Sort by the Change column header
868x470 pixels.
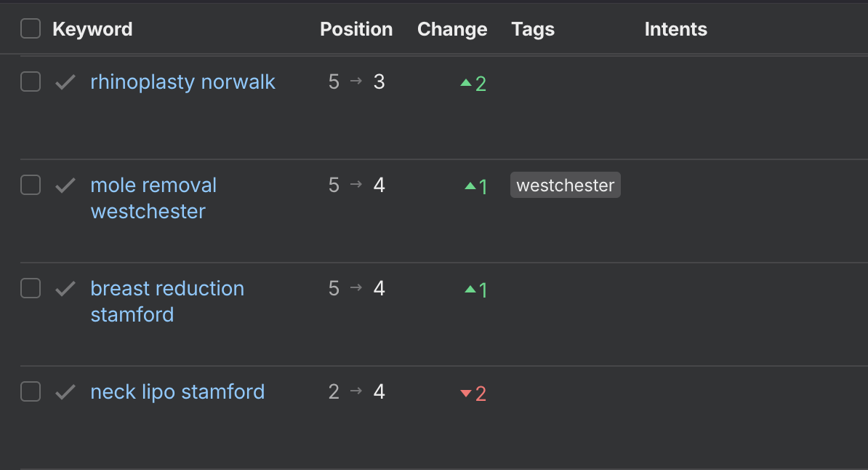[x=452, y=29]
